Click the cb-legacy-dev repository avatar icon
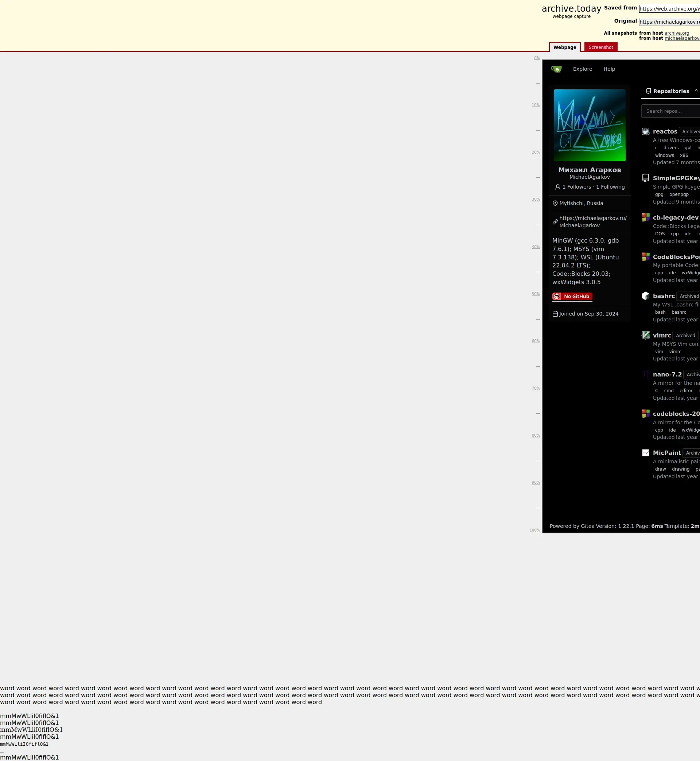This screenshot has height=761, width=700. (645, 217)
